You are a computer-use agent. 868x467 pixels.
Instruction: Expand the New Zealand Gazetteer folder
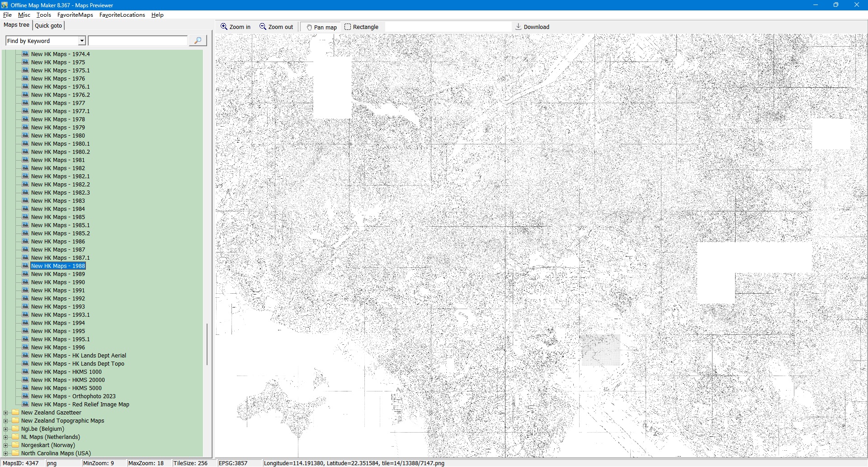pos(6,413)
